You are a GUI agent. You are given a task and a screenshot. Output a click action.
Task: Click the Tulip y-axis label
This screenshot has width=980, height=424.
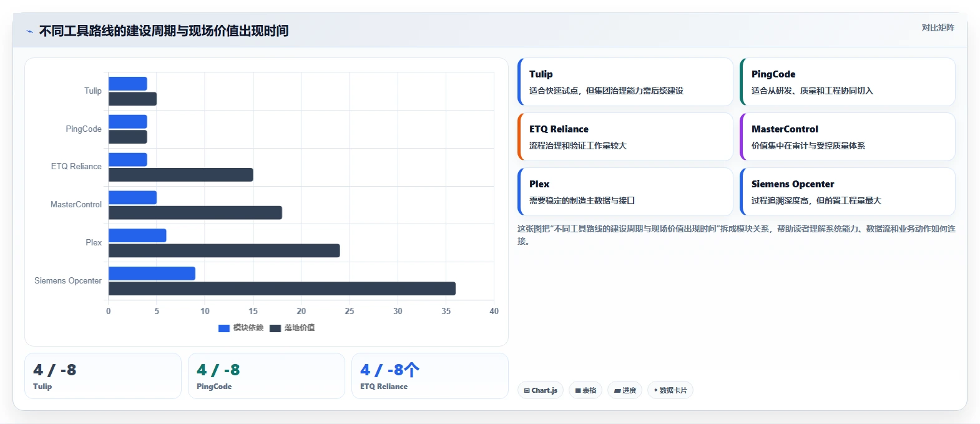pos(93,91)
